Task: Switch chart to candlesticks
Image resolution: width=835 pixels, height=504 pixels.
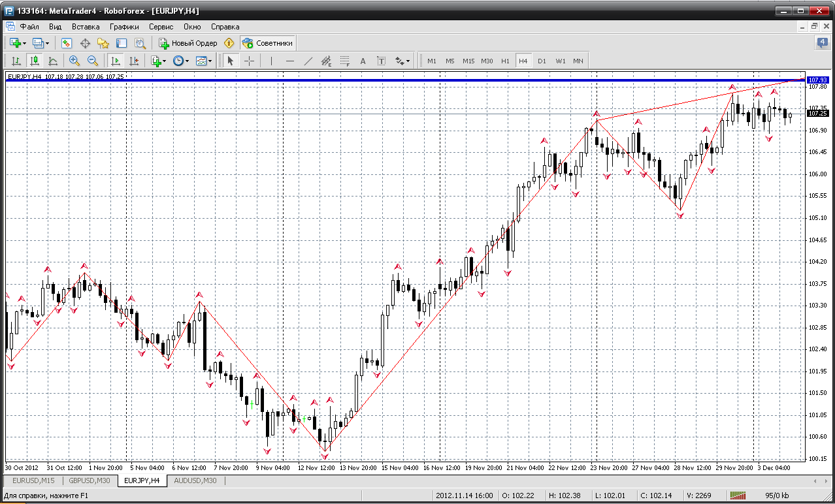Action: [x=34, y=61]
